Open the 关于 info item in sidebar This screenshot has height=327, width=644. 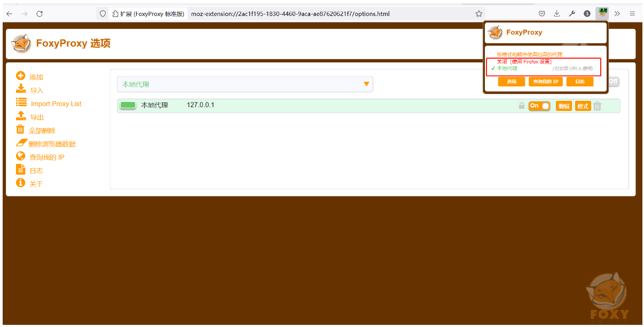[x=29, y=184]
